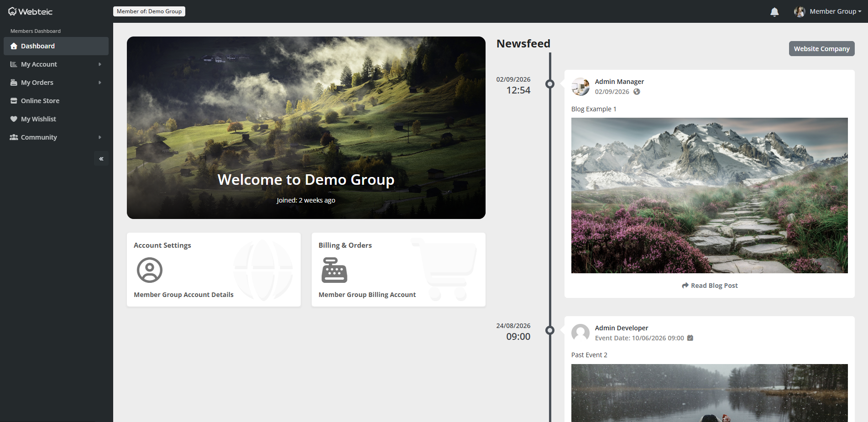Click the 12:54 timeline marker
This screenshot has height=422, width=868.
coord(550,84)
